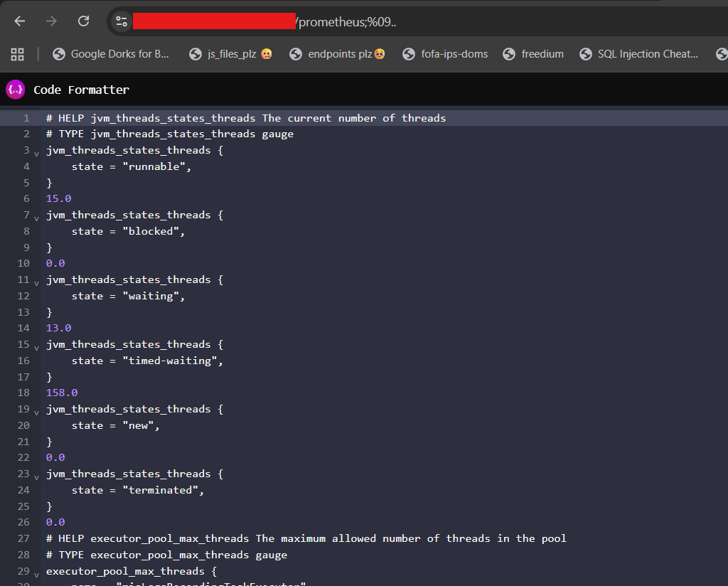This screenshot has width=728, height=586.
Task: Click the address bar showing /prometheus
Action: click(418, 22)
